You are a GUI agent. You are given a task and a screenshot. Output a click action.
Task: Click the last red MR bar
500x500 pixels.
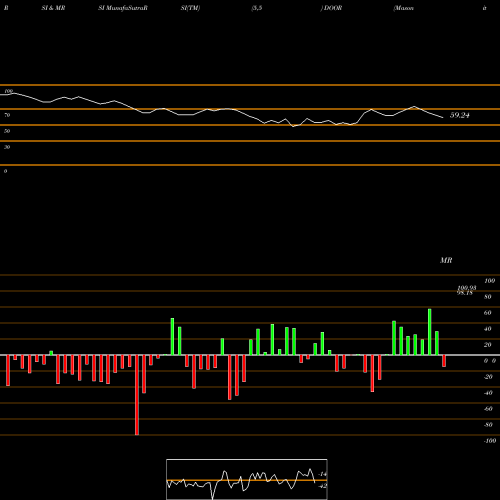444,361
